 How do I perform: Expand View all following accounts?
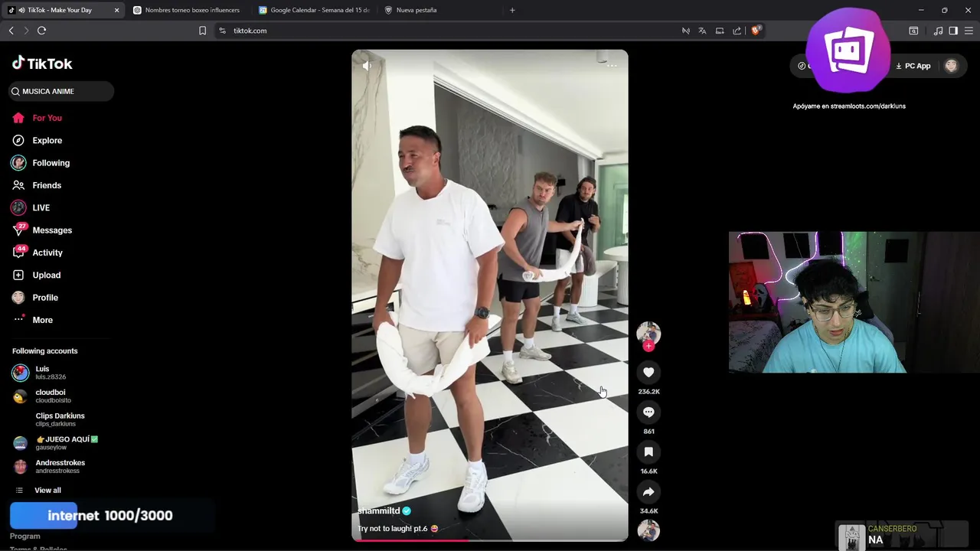coord(47,491)
